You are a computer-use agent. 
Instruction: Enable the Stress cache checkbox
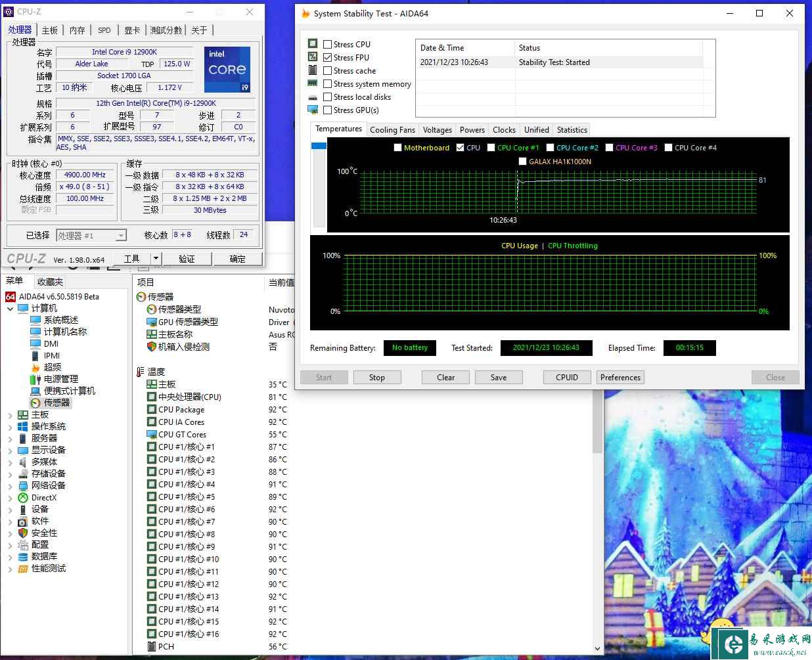click(x=327, y=70)
